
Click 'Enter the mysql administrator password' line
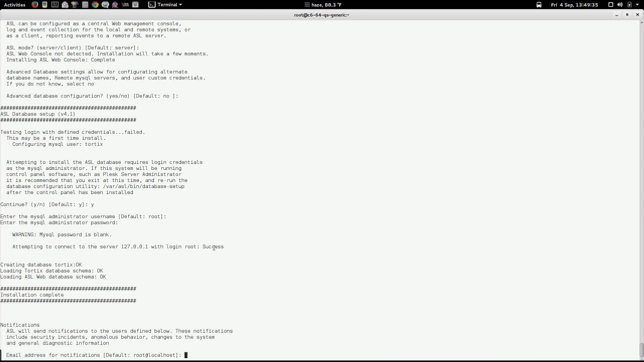pos(59,223)
